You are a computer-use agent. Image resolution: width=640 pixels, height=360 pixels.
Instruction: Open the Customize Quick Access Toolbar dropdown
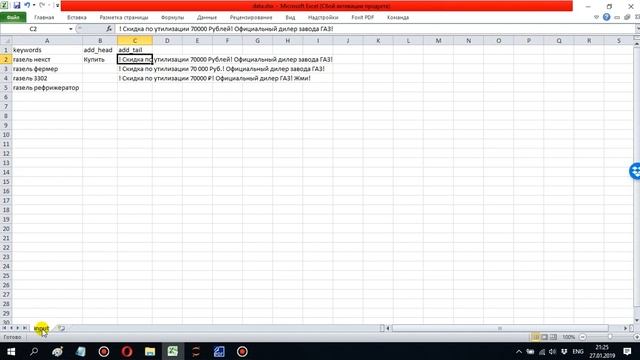pyautogui.click(x=58, y=5)
